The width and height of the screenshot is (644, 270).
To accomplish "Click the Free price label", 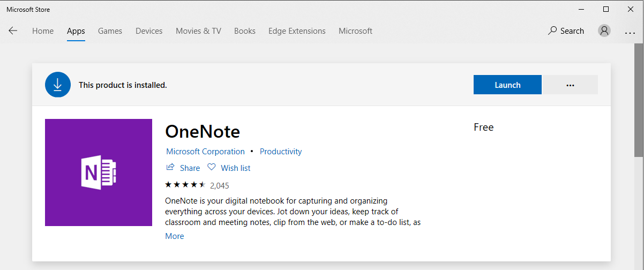I will 484,127.
